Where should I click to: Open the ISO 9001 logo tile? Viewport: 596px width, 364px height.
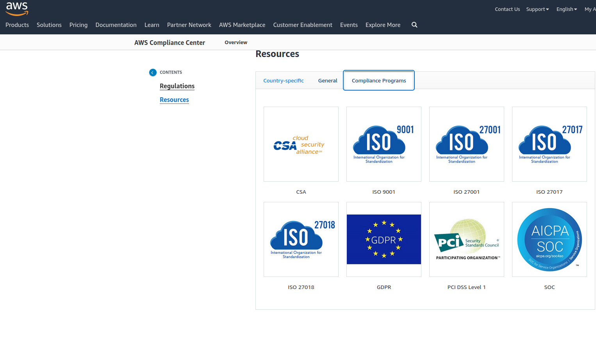tap(384, 144)
